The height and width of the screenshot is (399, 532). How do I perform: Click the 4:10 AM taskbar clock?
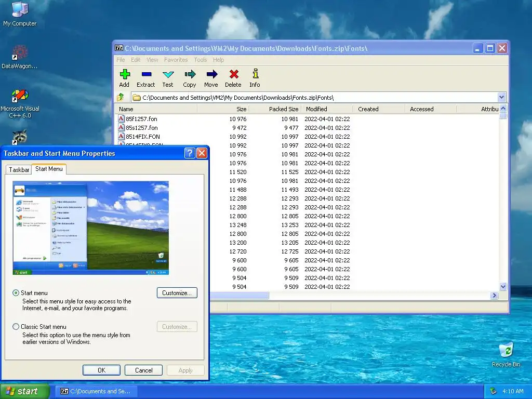click(513, 391)
